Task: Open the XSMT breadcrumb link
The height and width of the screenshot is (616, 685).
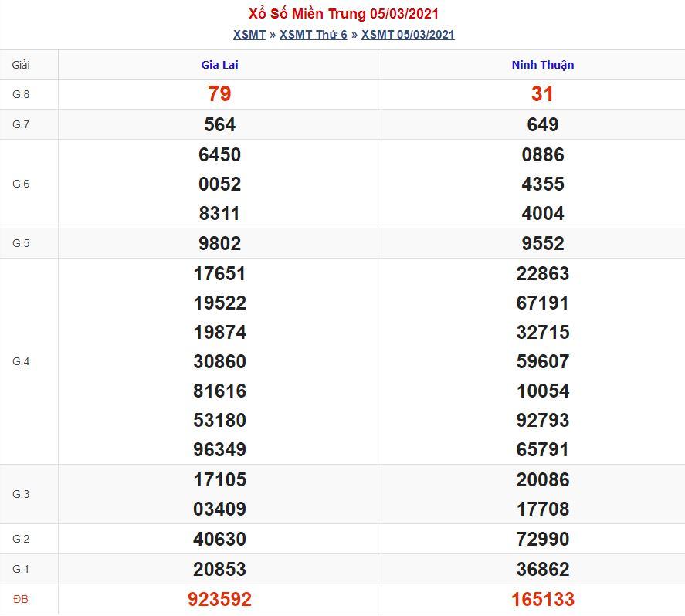Action: click(x=249, y=35)
